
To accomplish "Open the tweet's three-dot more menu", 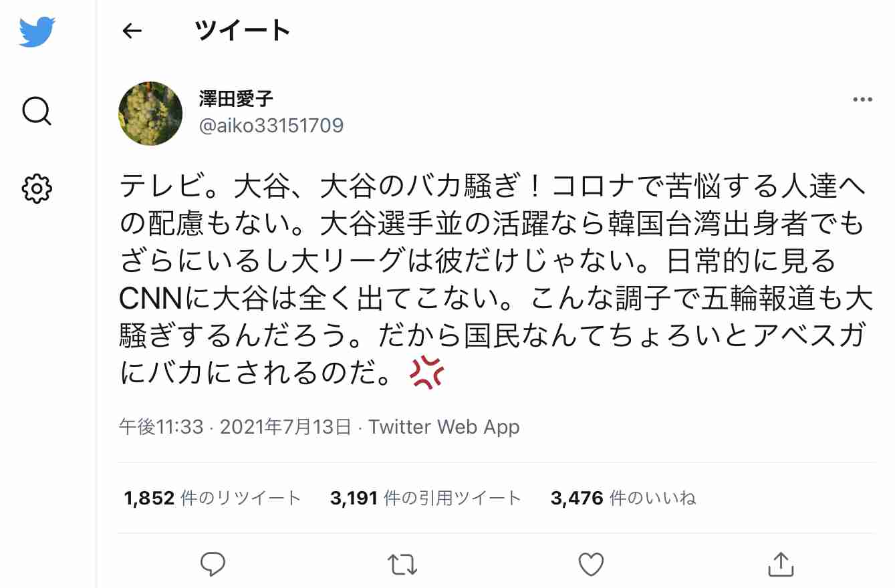I will point(863,100).
